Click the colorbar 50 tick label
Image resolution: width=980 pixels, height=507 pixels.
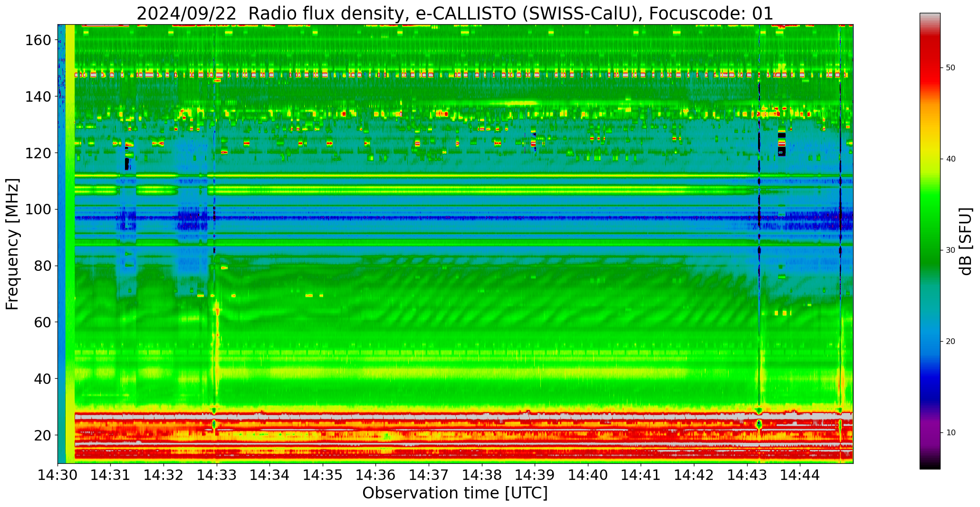[951, 68]
